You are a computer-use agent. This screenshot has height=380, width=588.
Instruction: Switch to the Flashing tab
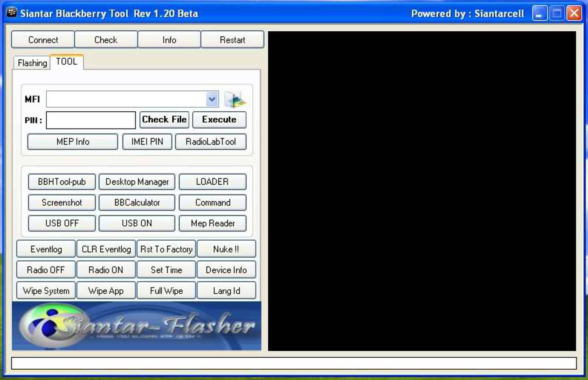point(32,63)
